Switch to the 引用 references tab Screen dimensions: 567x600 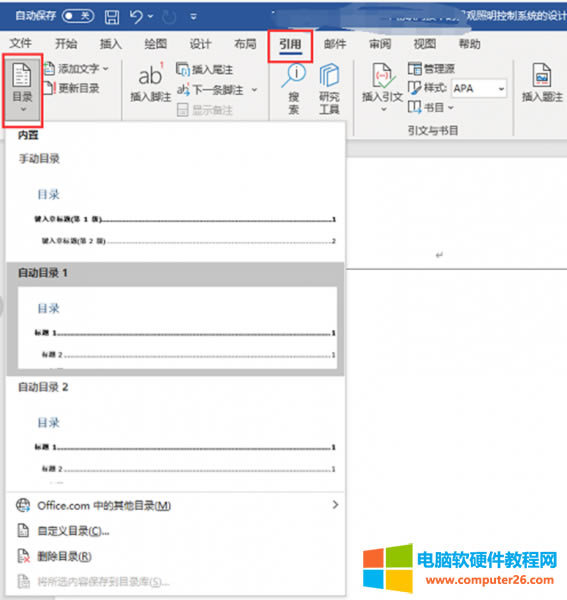[290, 44]
